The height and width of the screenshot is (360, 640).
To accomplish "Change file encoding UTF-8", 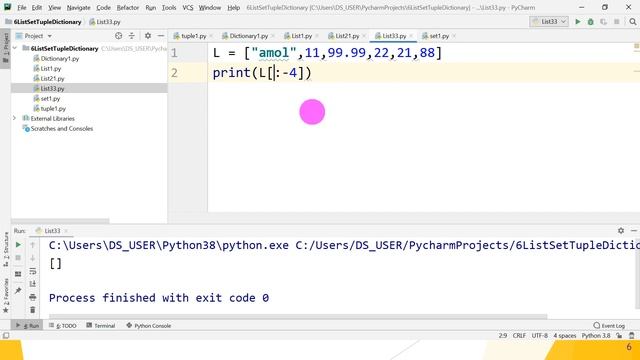I will (539, 336).
